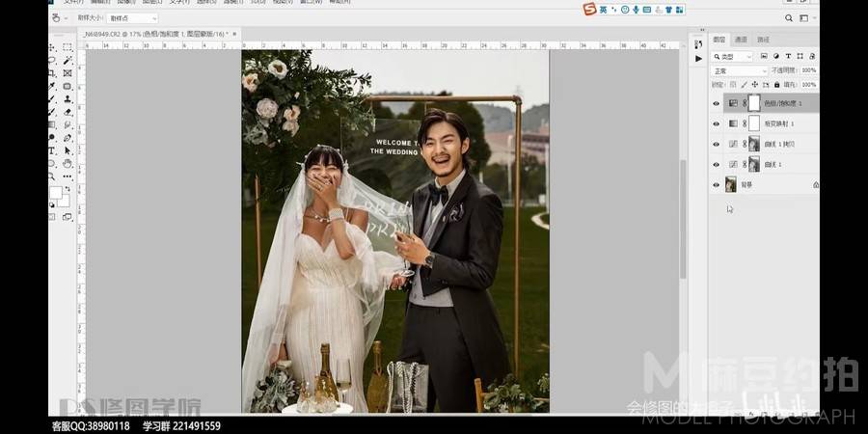Toggle Quick Mask mode
The image size is (868, 434).
[52, 217]
